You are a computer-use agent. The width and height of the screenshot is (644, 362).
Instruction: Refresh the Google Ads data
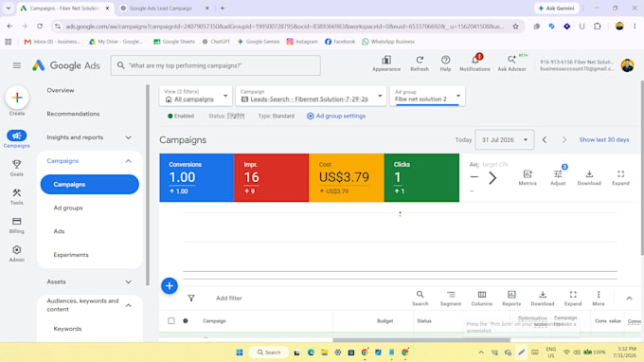420,63
